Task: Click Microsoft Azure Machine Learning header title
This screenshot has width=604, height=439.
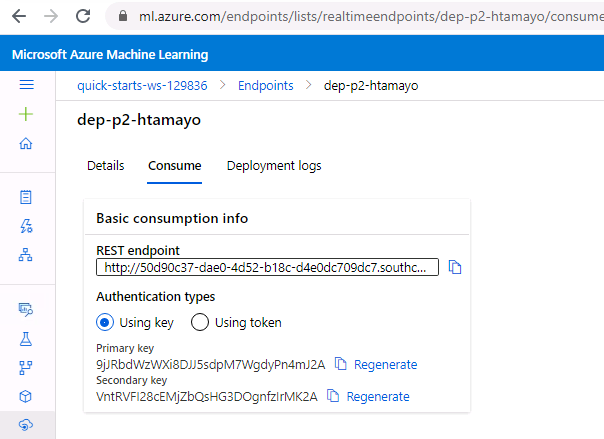Action: (110, 54)
